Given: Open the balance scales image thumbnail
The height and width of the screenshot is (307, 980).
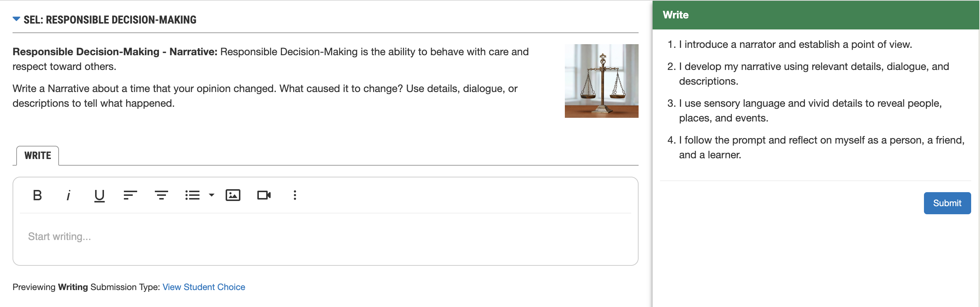Looking at the screenshot, I should tap(601, 81).
